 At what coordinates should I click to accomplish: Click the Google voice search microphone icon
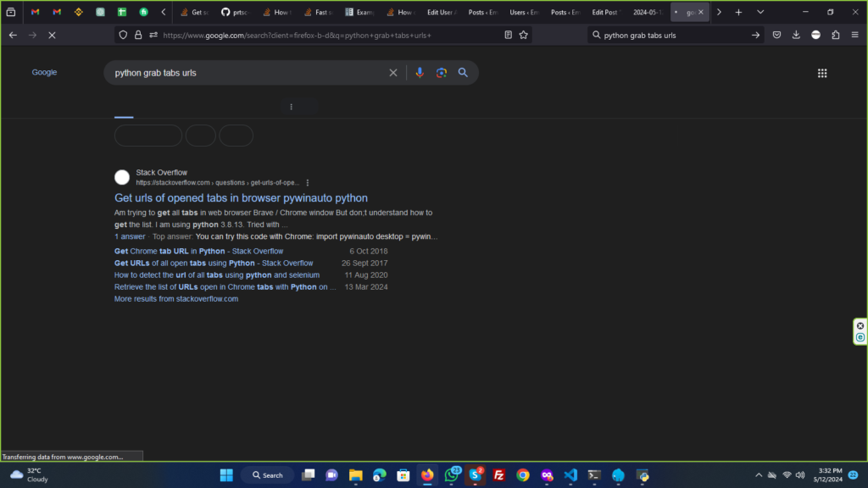coord(419,73)
